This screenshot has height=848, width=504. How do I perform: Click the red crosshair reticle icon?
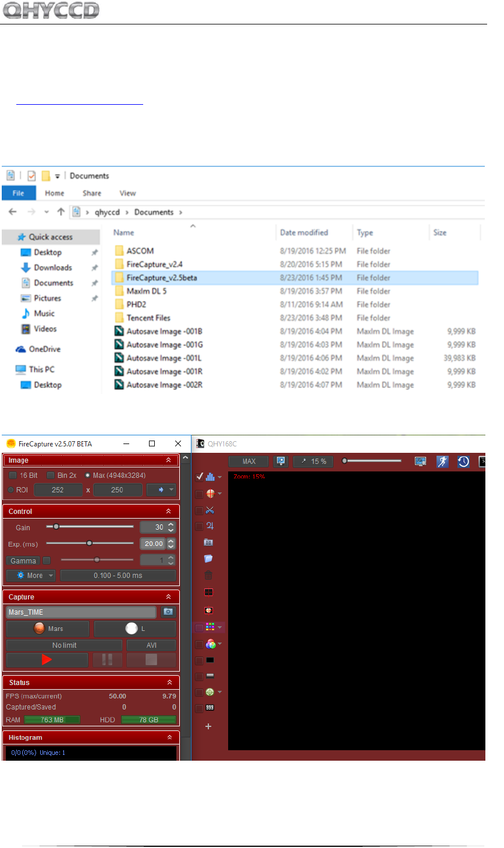[210, 494]
